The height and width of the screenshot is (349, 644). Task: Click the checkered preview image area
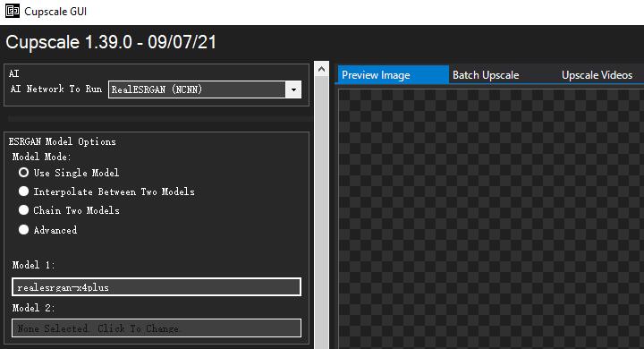point(491,218)
